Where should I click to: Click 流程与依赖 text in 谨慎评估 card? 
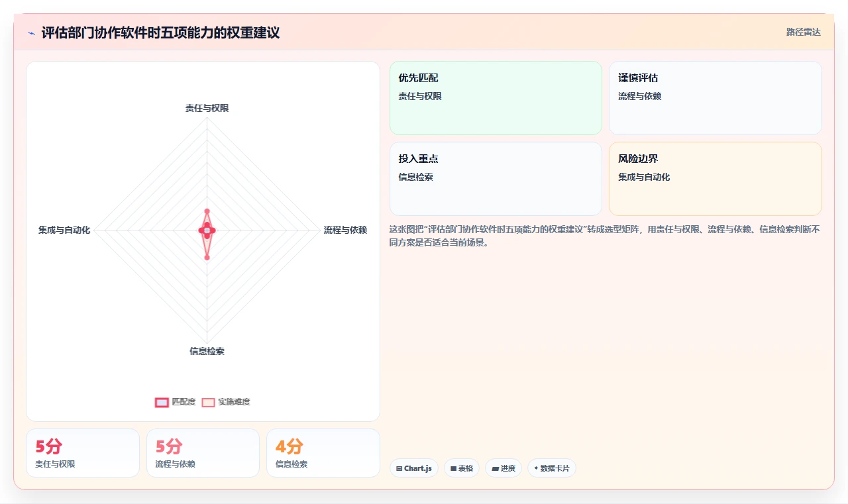640,96
